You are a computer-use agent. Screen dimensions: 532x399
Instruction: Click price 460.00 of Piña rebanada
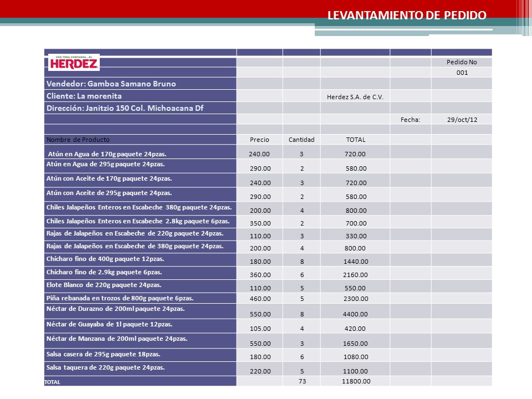(x=260, y=299)
